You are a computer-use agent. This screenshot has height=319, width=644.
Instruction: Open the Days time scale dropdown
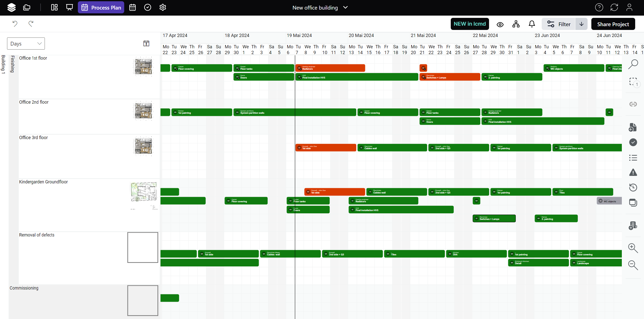(26, 44)
